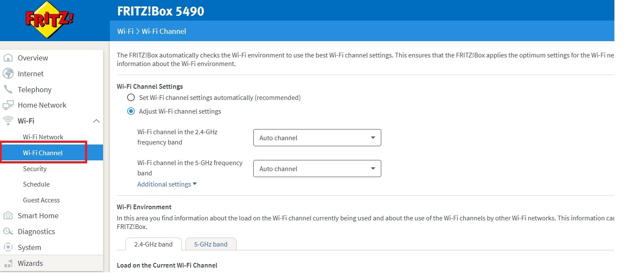Go to Guest Access page

tap(41, 200)
